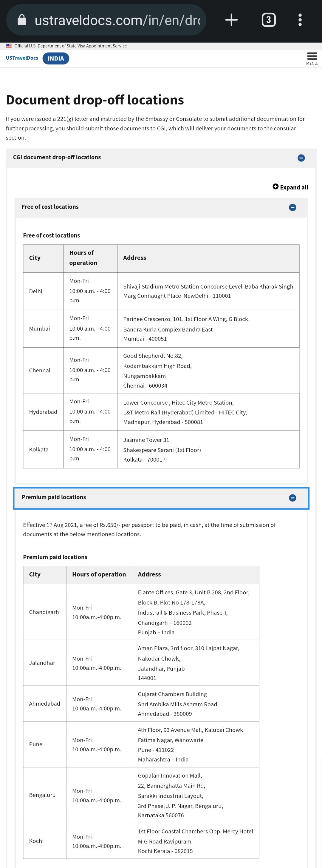Image resolution: width=322 pixels, height=868 pixels.
Task: Collapse CGI document drop-off locations section
Action: tap(301, 158)
